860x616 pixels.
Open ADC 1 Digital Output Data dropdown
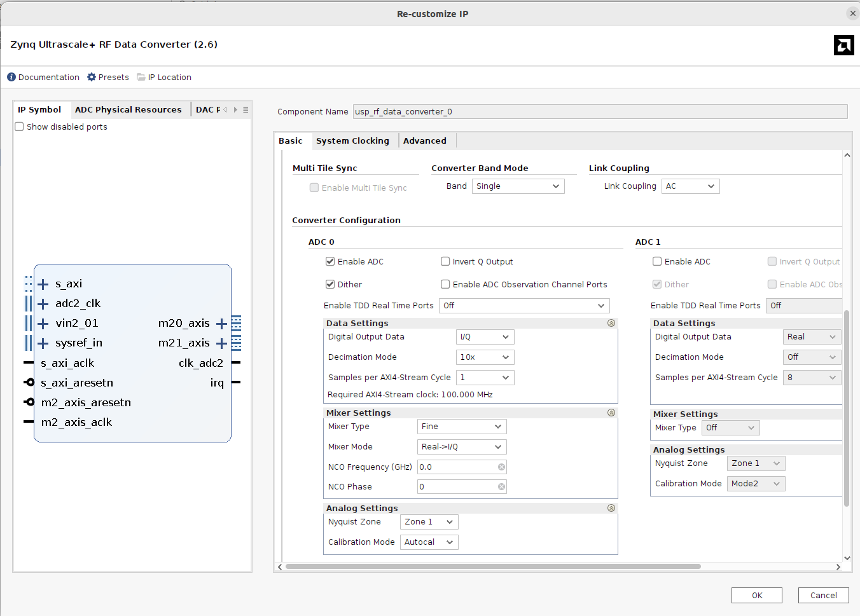812,337
